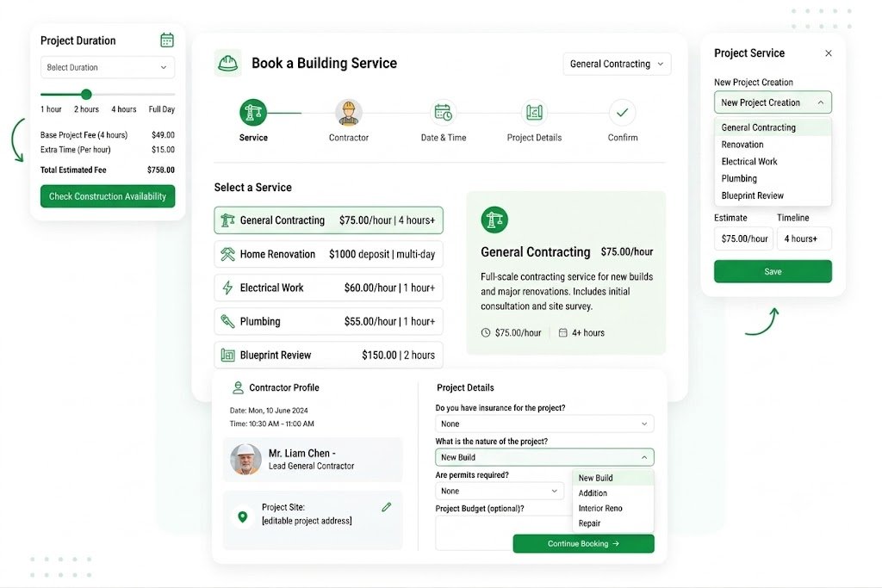
Task: Click the duration slider handle
Action: [x=86, y=95]
